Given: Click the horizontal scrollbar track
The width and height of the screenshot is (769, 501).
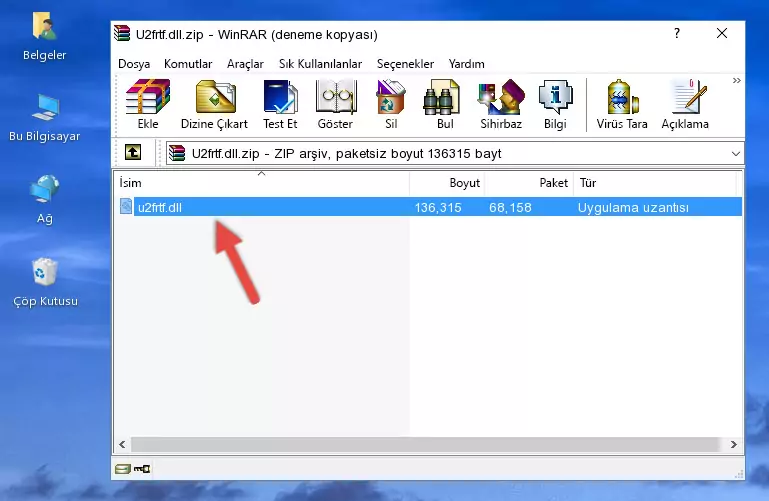Looking at the screenshot, I should (425, 444).
